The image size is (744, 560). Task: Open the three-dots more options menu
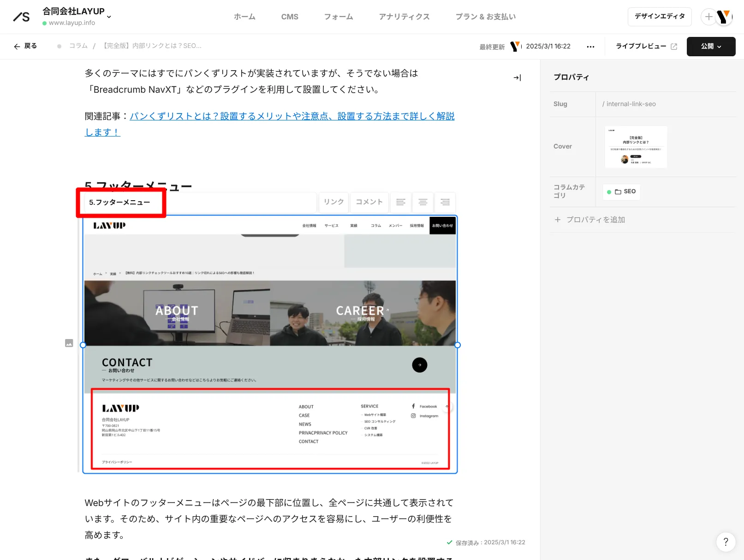[x=590, y=47]
